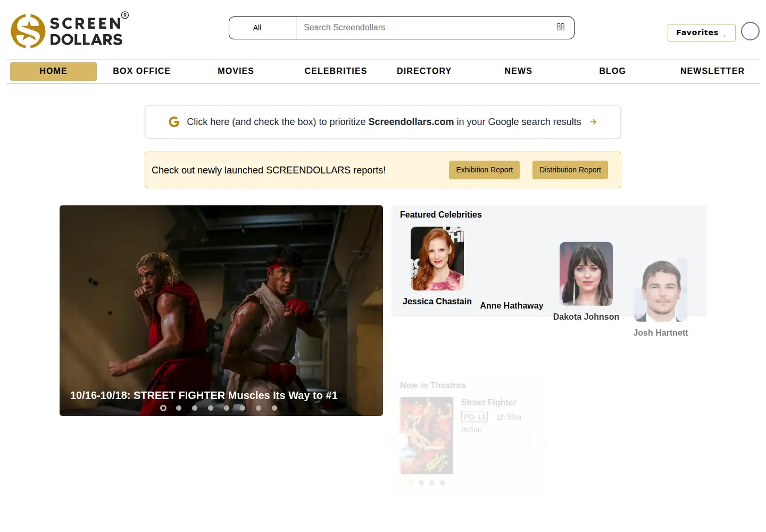This screenshot has width=766, height=532.
Task: Select the sixth hero carousel dot
Action: pos(243,408)
